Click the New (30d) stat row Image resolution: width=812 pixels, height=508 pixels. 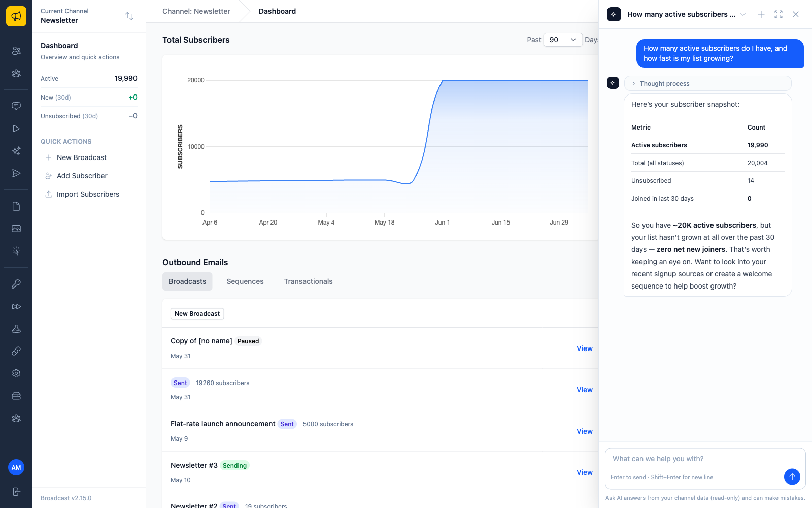click(89, 97)
